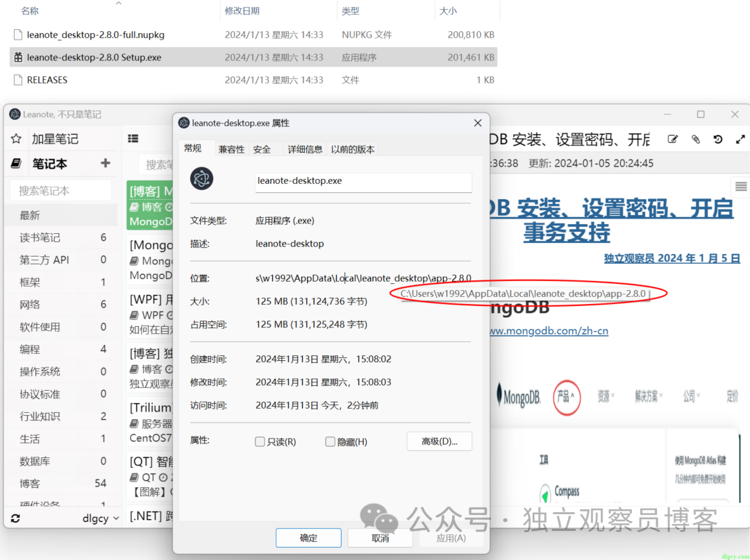
Task: Click the location path field
Action: pos(363,278)
